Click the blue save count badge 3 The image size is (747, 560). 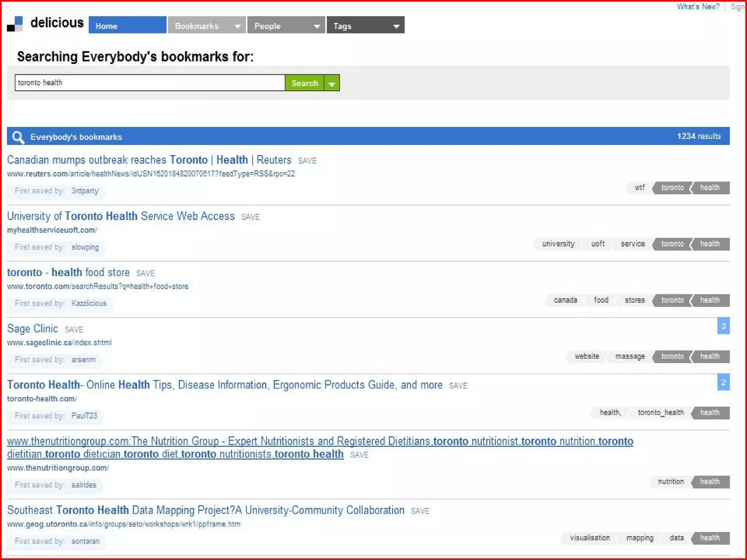point(723,326)
